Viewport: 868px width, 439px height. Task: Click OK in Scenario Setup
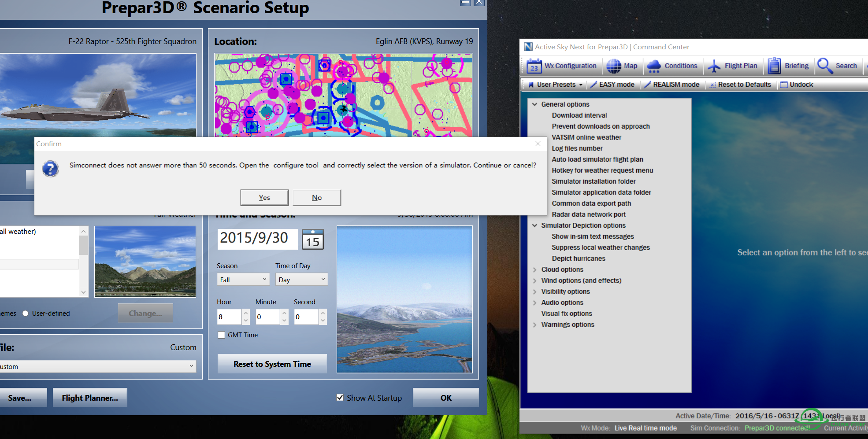click(x=446, y=398)
